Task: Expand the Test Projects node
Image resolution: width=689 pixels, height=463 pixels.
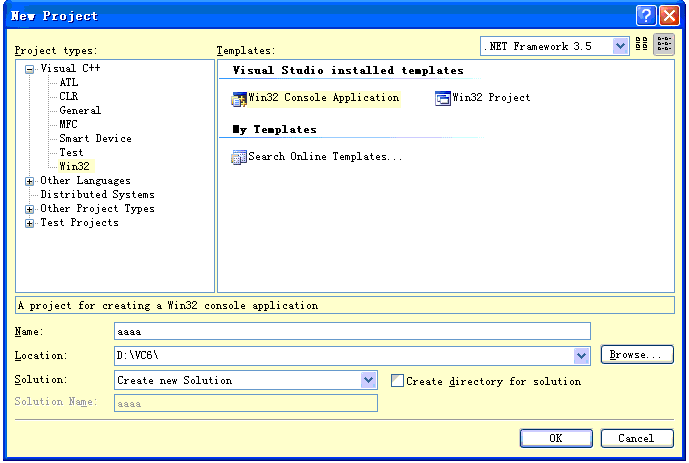Action: [30, 223]
